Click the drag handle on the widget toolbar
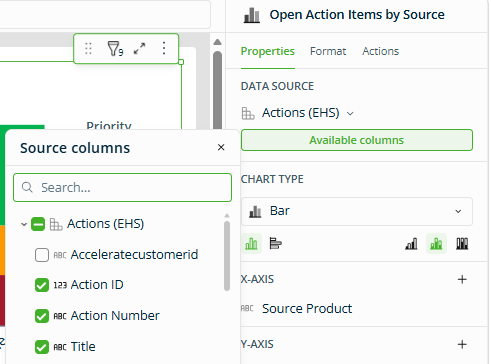Screen dimensions: 491x364 pos(88,49)
